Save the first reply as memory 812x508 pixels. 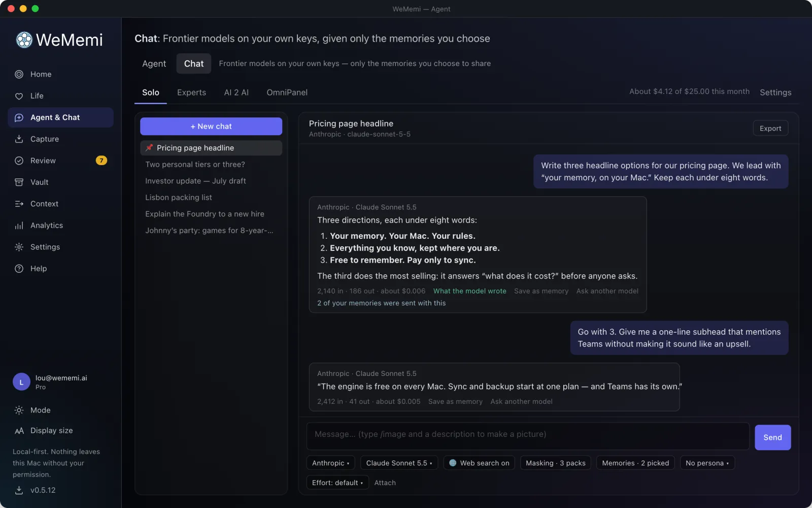[542, 291]
